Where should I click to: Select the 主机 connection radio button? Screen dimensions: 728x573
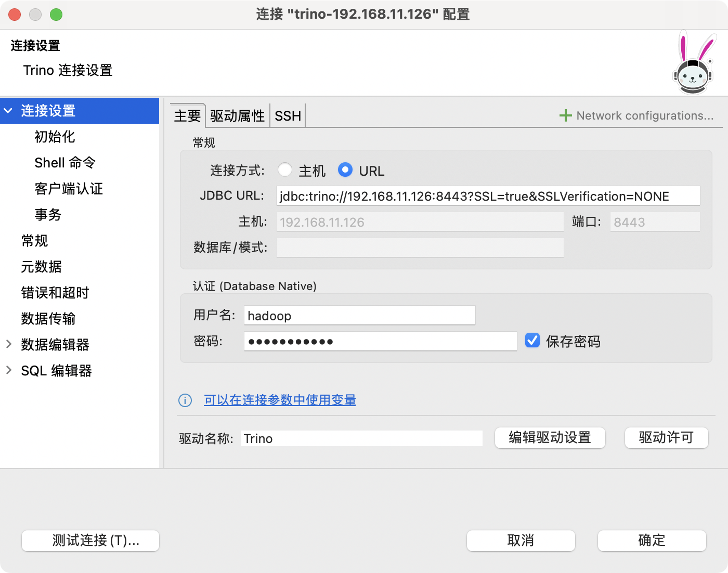284,170
